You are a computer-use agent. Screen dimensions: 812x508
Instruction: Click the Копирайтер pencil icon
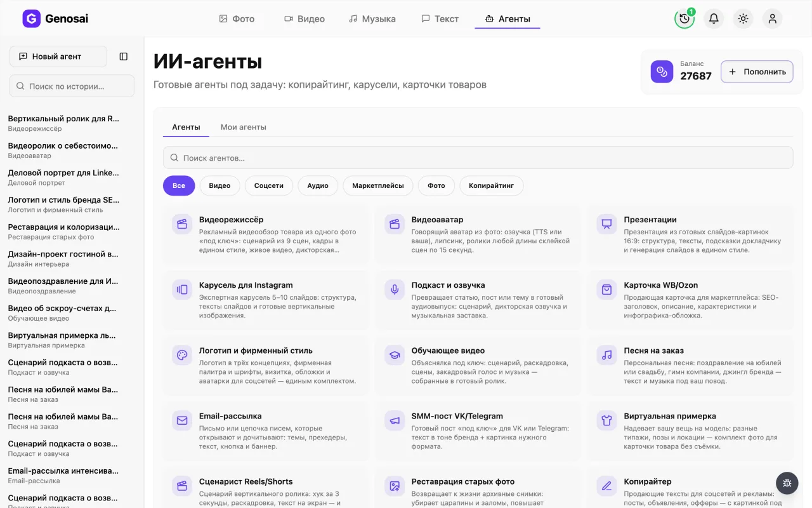606,486
